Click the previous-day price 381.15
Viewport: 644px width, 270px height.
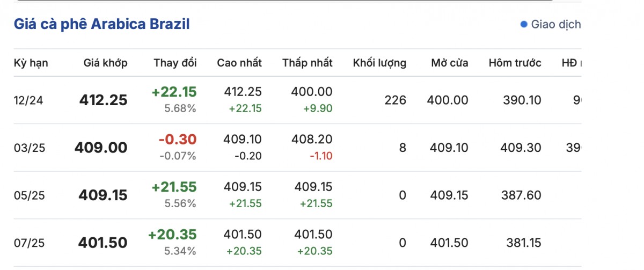pyautogui.click(x=523, y=243)
